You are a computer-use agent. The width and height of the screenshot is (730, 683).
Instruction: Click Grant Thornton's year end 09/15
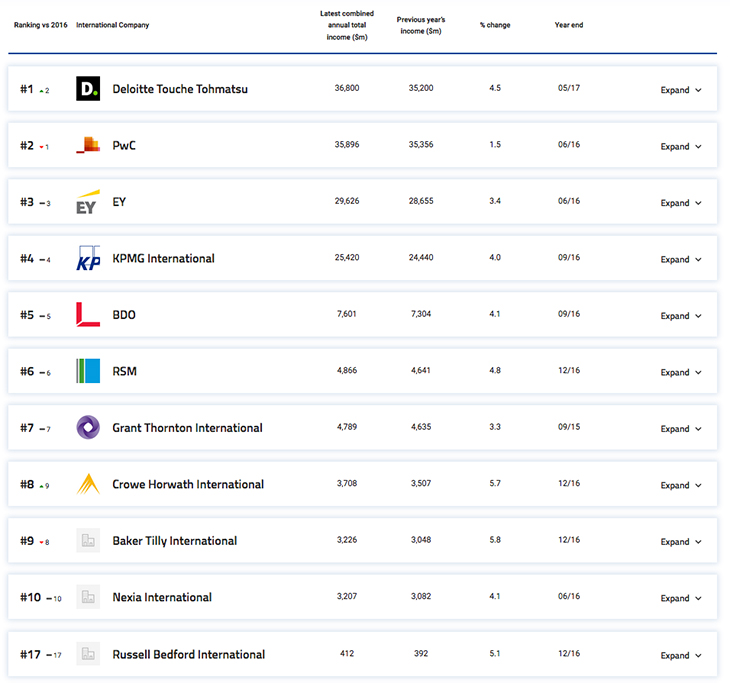point(569,427)
